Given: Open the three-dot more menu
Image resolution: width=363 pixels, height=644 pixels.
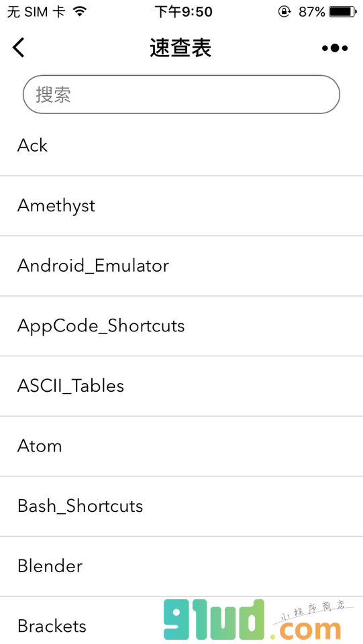Looking at the screenshot, I should click(335, 48).
